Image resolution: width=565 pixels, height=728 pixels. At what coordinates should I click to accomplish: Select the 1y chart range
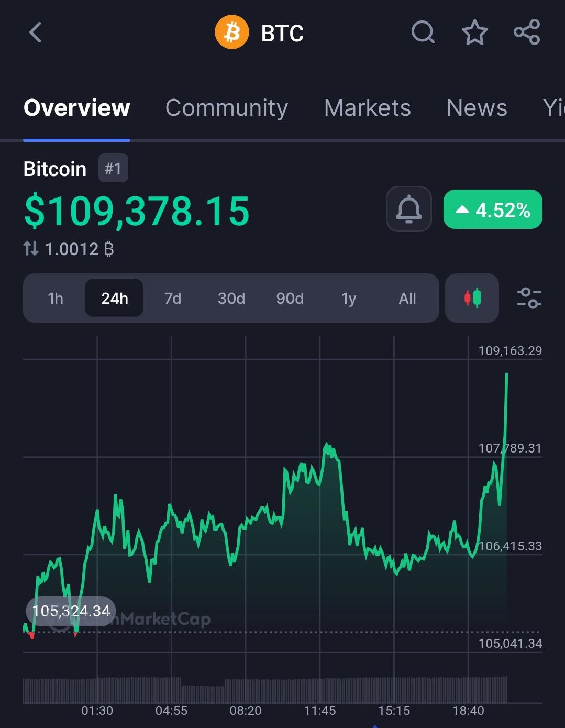click(349, 299)
